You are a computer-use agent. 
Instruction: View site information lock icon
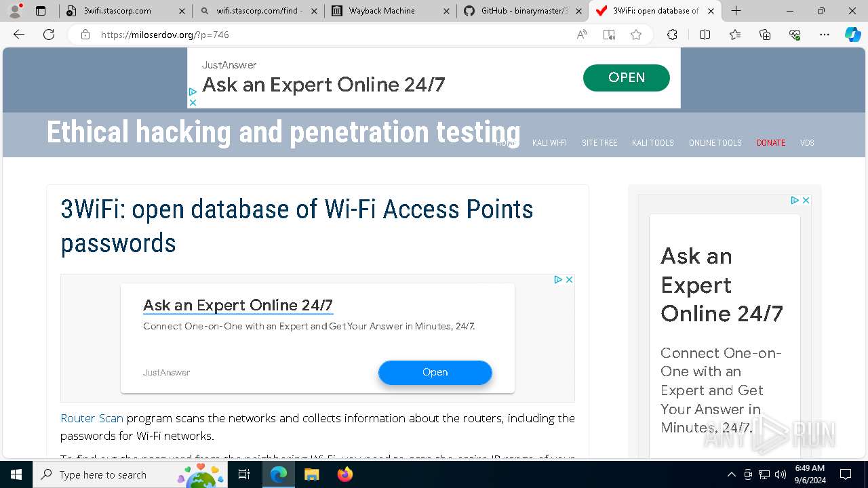point(85,35)
